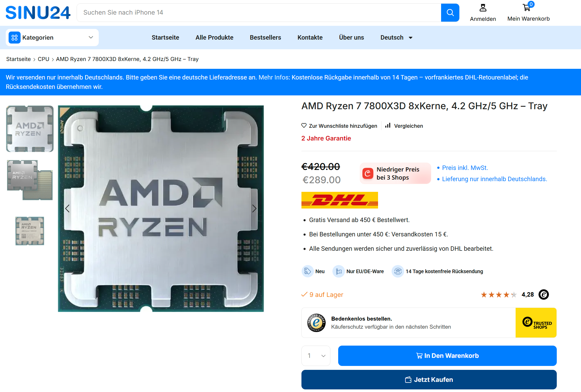Click the Trusted Shops rating badge icon

coord(544,295)
